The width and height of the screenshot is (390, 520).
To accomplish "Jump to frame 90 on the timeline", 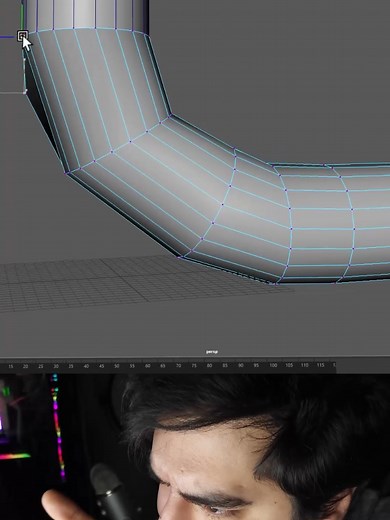I will [x=241, y=366].
